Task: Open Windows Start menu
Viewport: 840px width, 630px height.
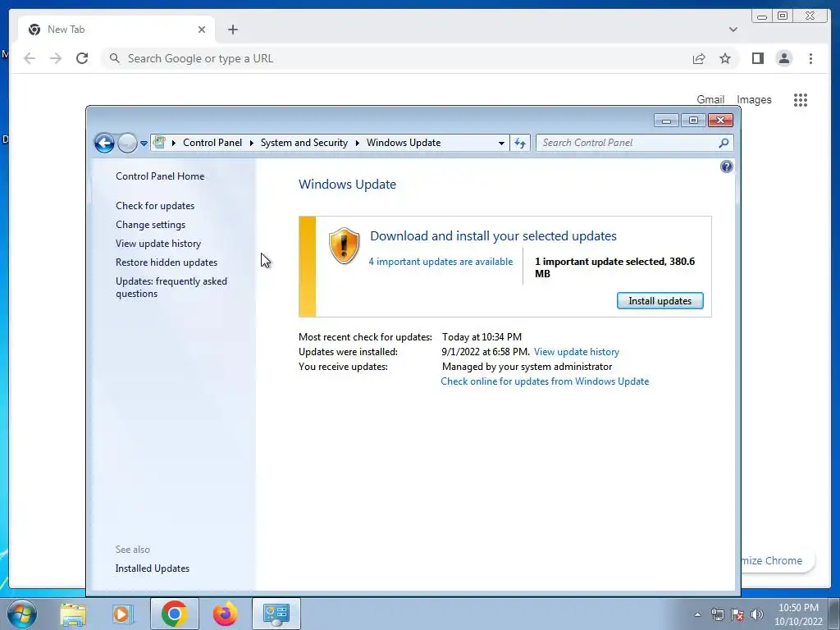Action: tap(21, 614)
